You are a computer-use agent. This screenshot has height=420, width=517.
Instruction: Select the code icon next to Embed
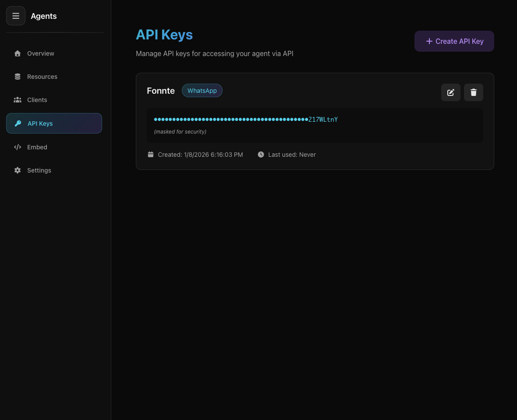point(18,147)
